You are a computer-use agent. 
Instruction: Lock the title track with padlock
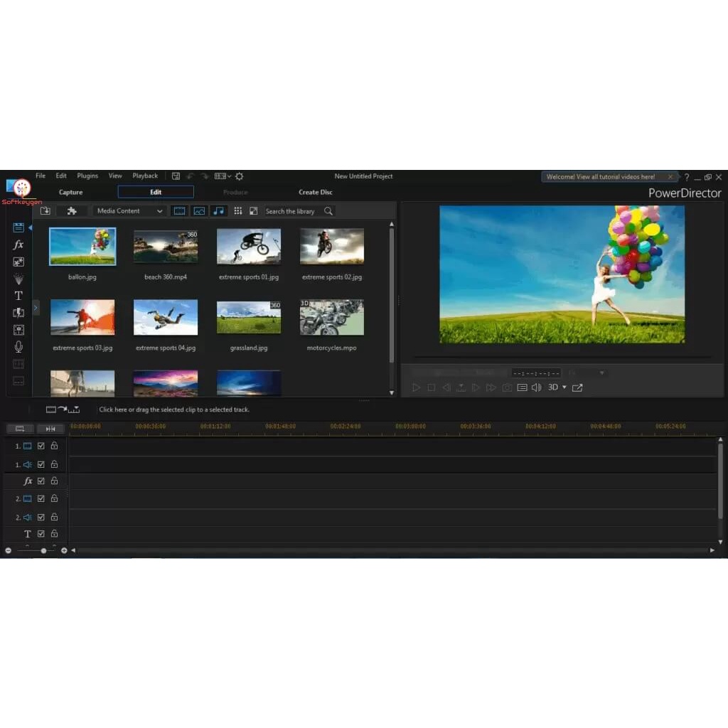coord(54,533)
